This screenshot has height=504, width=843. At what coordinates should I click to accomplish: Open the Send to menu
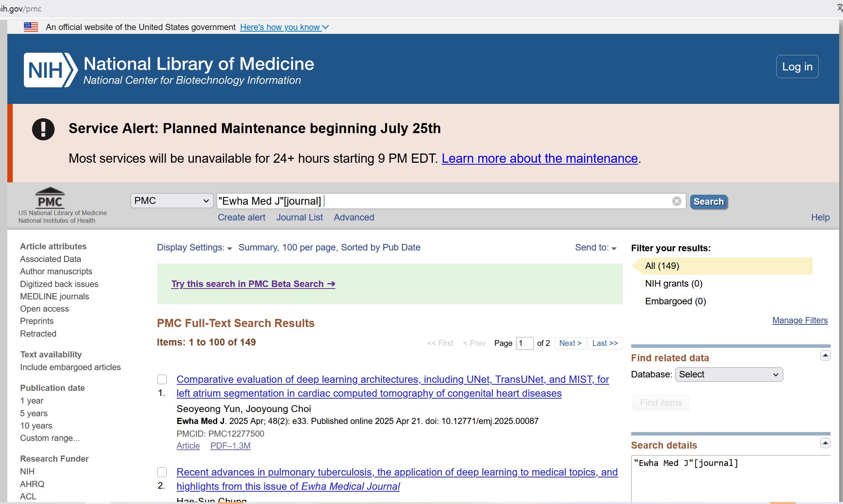click(595, 247)
